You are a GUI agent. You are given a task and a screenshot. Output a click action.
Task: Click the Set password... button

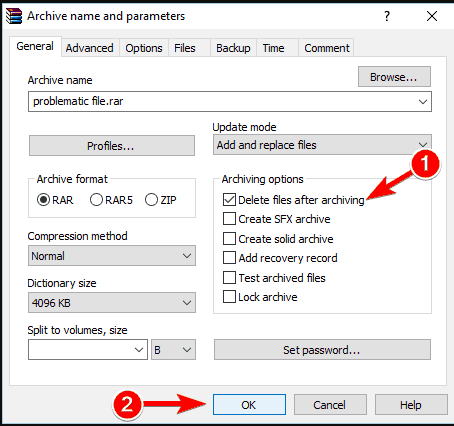pos(322,350)
